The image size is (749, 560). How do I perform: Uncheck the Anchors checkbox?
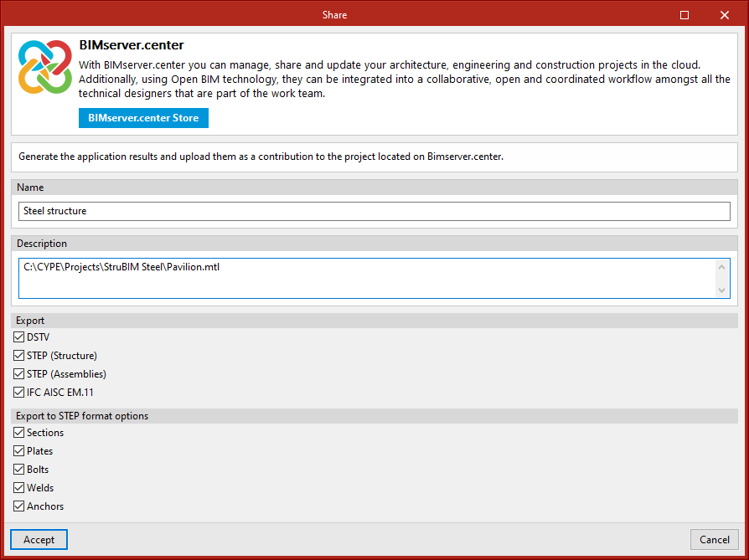(19, 506)
